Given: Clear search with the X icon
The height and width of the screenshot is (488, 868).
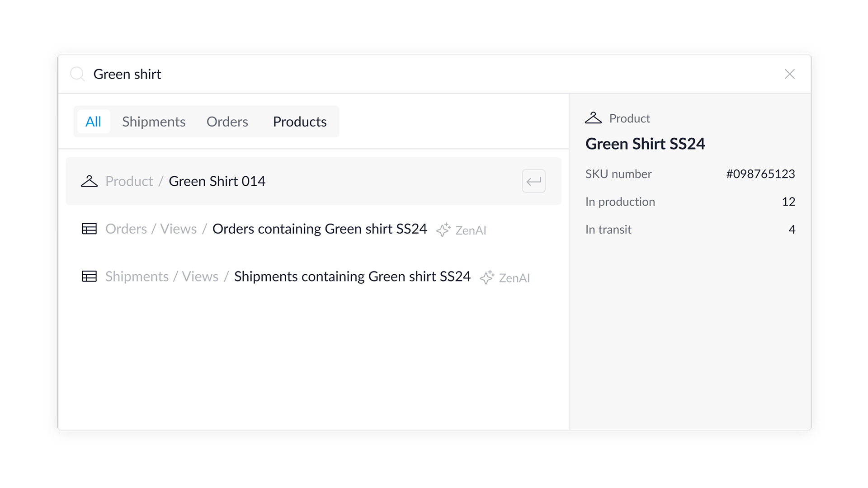Looking at the screenshot, I should (789, 74).
